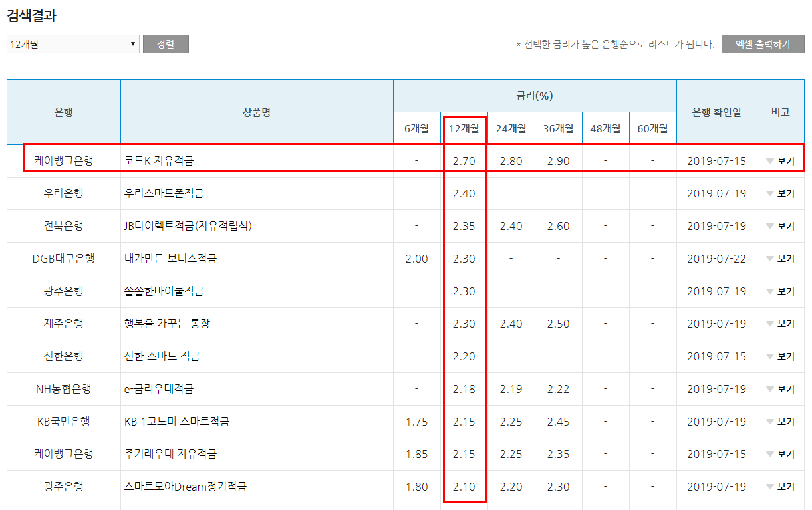Click bank name NH농협은행
The height and width of the screenshot is (510, 812).
(64, 389)
